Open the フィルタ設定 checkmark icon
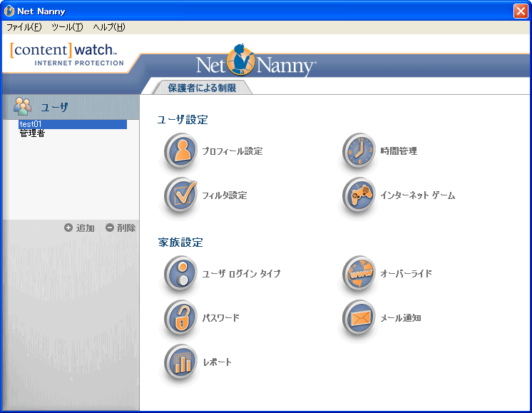The height and width of the screenshot is (413, 532). click(180, 195)
